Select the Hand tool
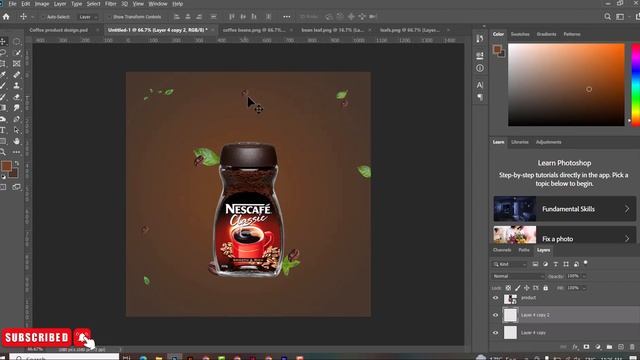 [16, 141]
